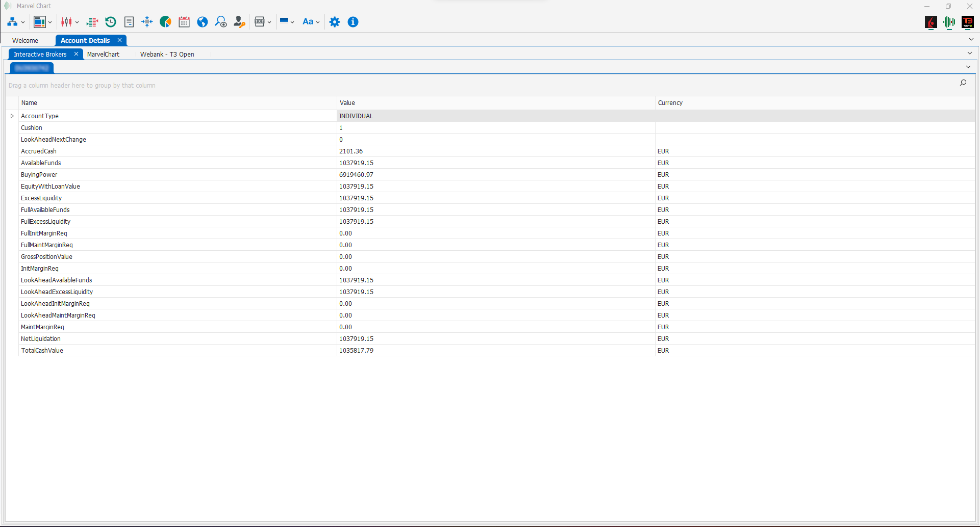Open dropdown arrow next to candlestick icon
This screenshot has height=527, width=980.
pyautogui.click(x=77, y=22)
